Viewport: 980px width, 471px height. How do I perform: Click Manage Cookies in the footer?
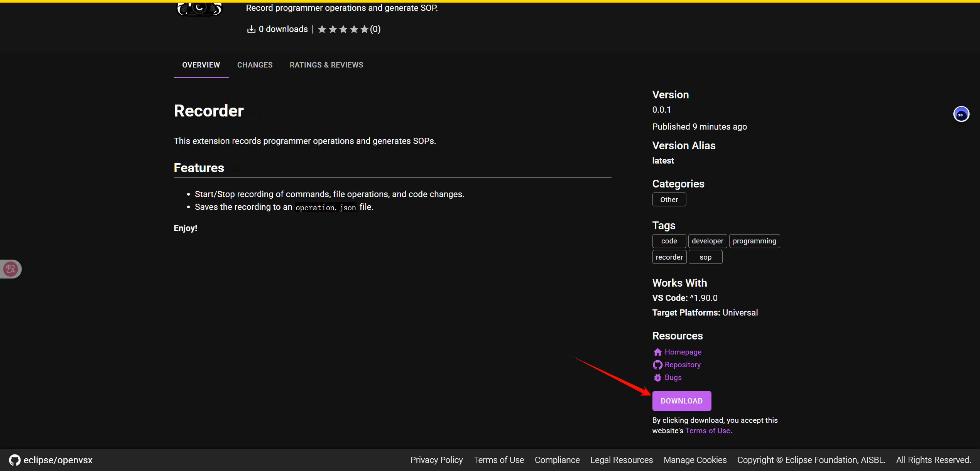click(x=695, y=460)
